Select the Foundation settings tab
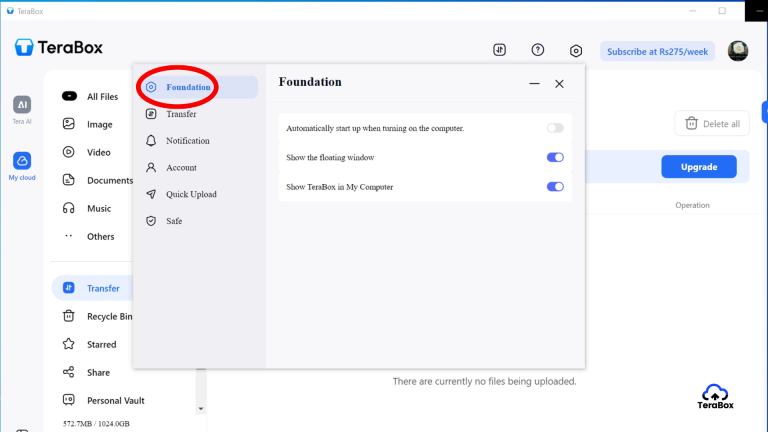The width and height of the screenshot is (768, 432). (198, 87)
